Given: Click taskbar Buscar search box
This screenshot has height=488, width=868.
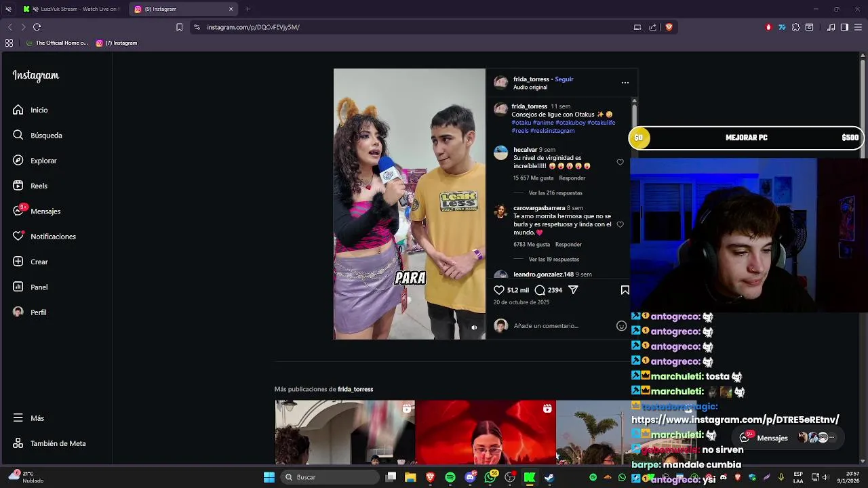Looking at the screenshot, I should pyautogui.click(x=329, y=477).
